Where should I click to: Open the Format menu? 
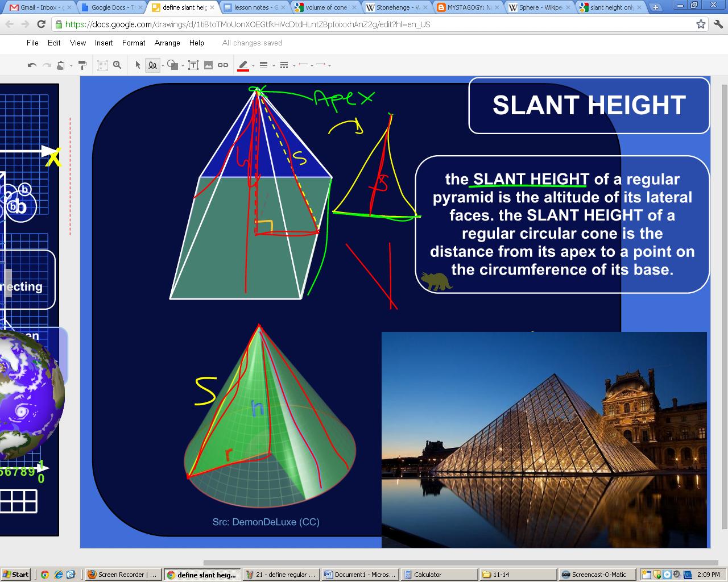[134, 43]
